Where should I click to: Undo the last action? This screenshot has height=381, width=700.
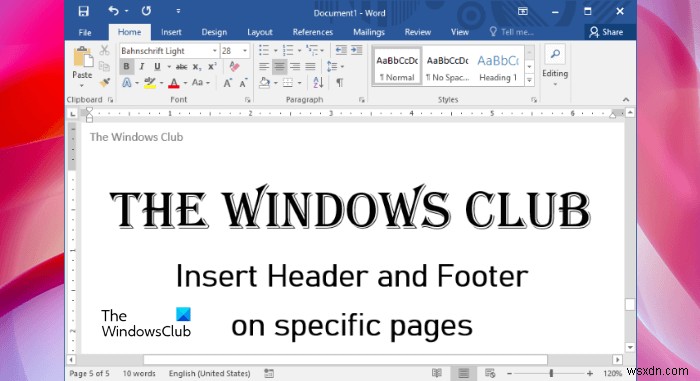point(113,11)
